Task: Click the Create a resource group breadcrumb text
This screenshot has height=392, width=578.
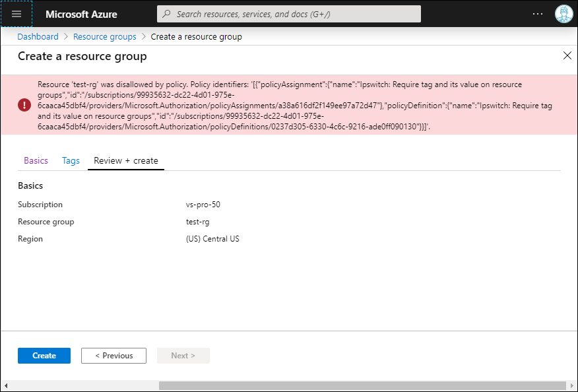Action: 197,36
